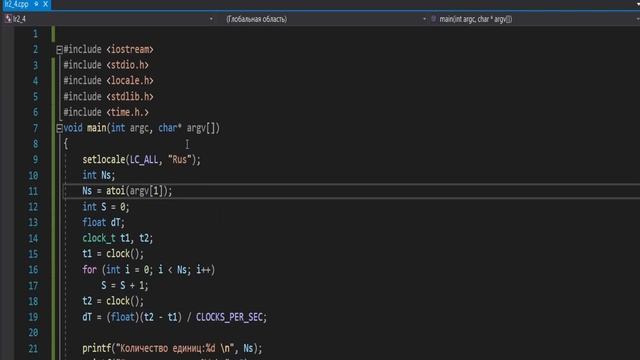Open the Глобальная область scope dropdown
Viewport: 640px width, 360px height.
tap(424, 19)
